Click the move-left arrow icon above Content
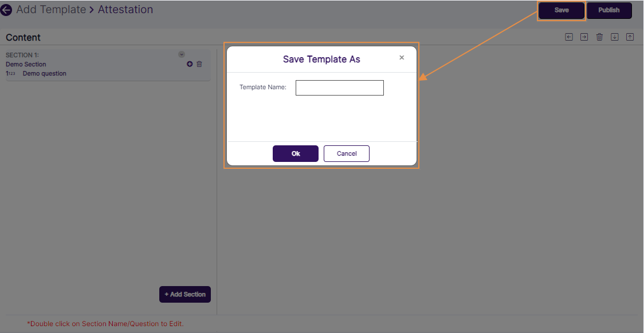 coord(568,37)
